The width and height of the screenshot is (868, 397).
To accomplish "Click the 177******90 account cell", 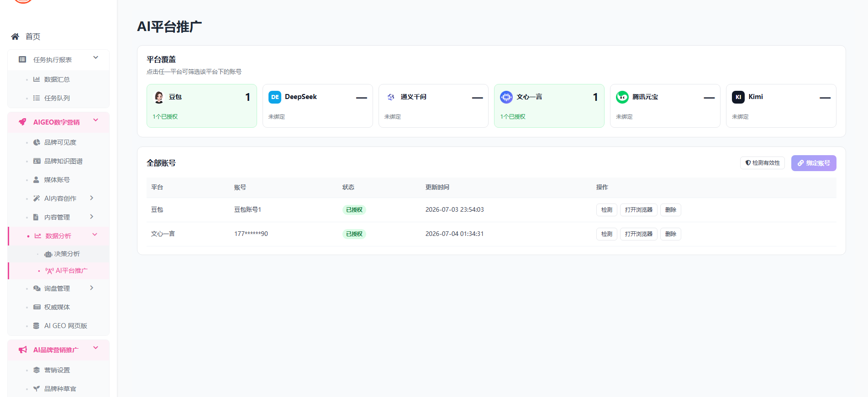I will (x=251, y=234).
